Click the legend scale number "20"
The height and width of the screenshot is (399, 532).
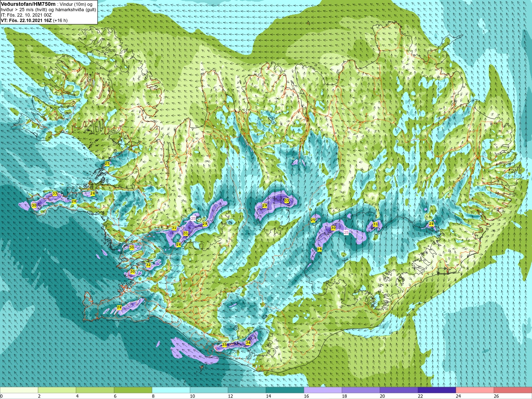click(382, 397)
